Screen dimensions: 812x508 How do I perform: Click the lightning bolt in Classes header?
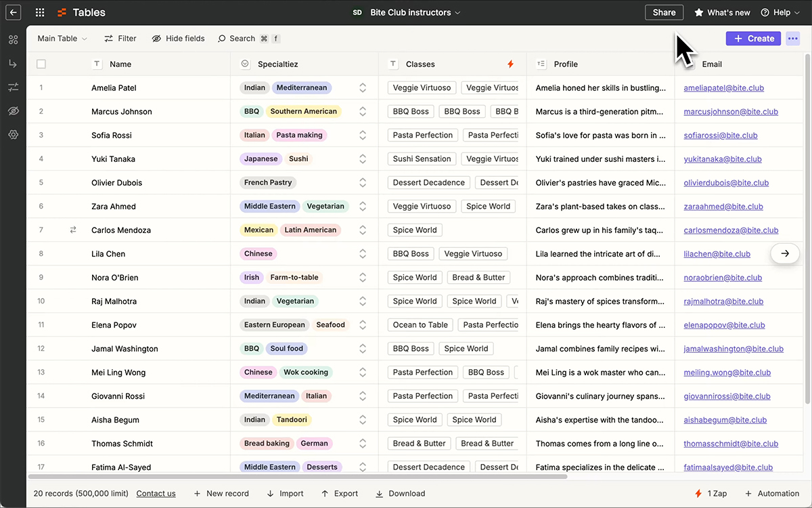pos(510,64)
